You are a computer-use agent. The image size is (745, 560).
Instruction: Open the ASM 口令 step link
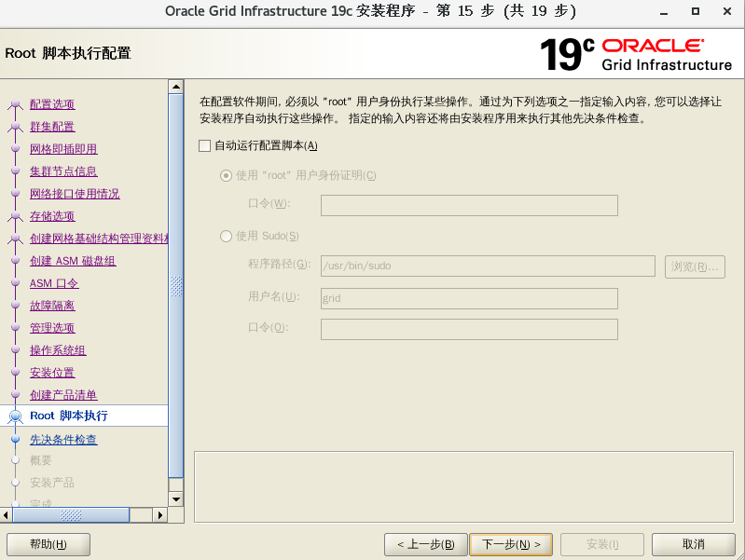54,283
